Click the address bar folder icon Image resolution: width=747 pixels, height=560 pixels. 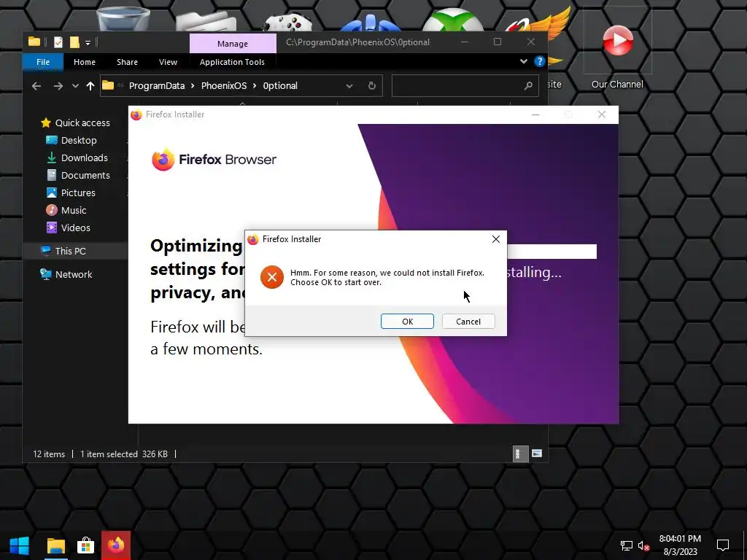[x=108, y=86]
